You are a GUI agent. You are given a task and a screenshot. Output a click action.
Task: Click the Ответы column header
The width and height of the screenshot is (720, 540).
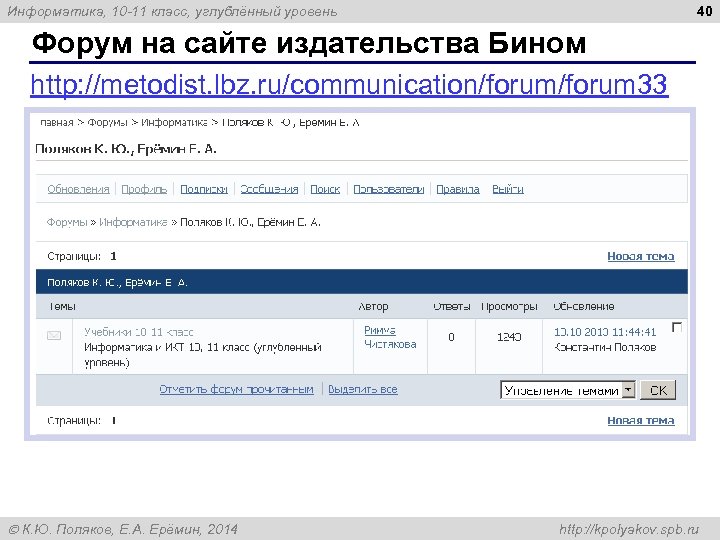452,306
